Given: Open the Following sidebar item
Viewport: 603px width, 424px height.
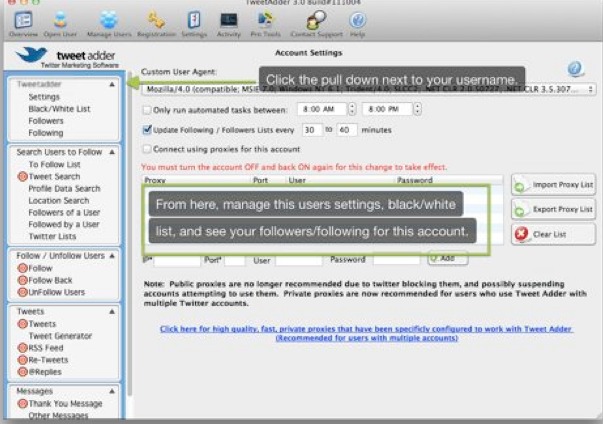Looking at the screenshot, I should pos(46,133).
